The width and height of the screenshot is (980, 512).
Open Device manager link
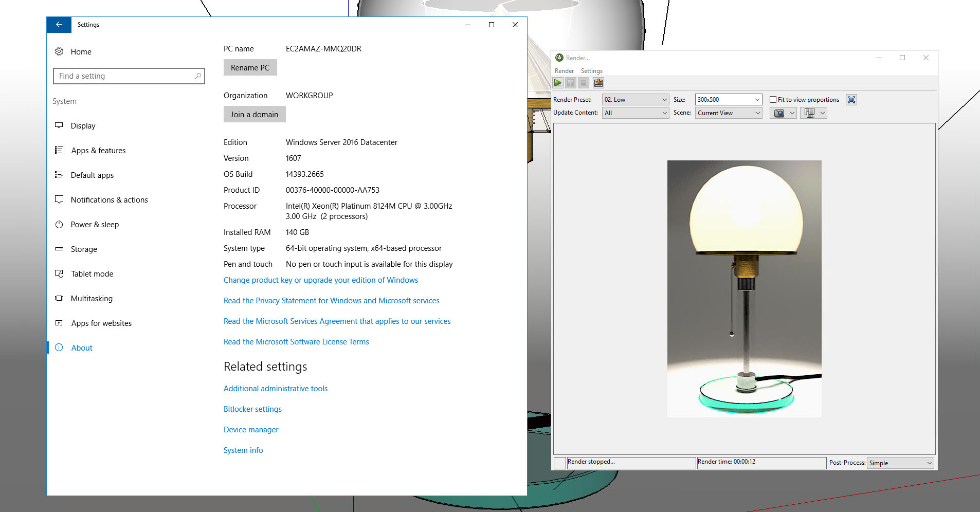[x=251, y=430]
